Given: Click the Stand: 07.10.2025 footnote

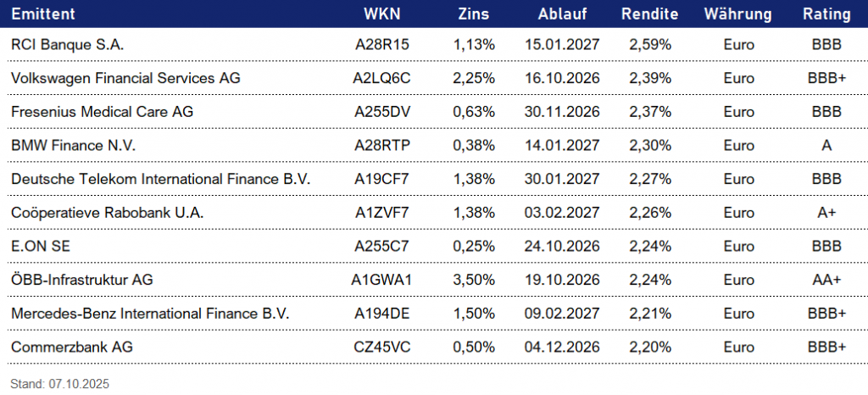Looking at the screenshot, I should 60,383.
